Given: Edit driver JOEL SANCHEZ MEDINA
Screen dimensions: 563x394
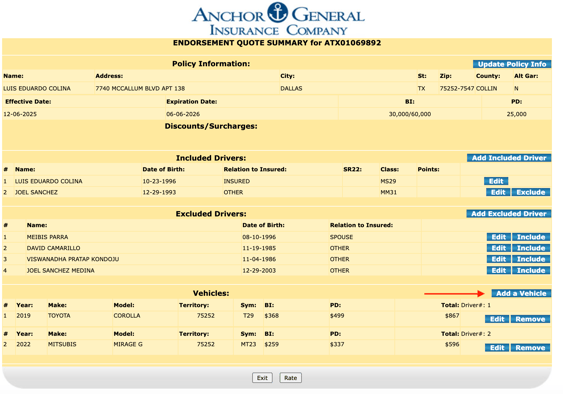Looking at the screenshot, I should click(x=499, y=270).
